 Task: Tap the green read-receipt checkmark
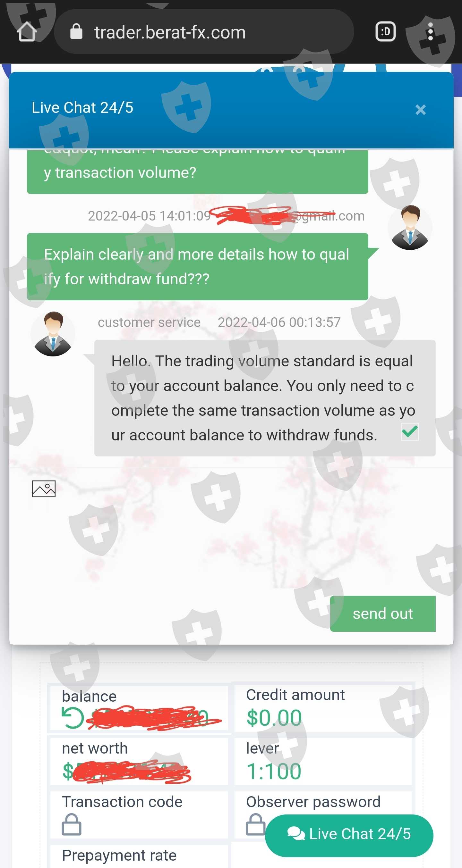pyautogui.click(x=410, y=432)
